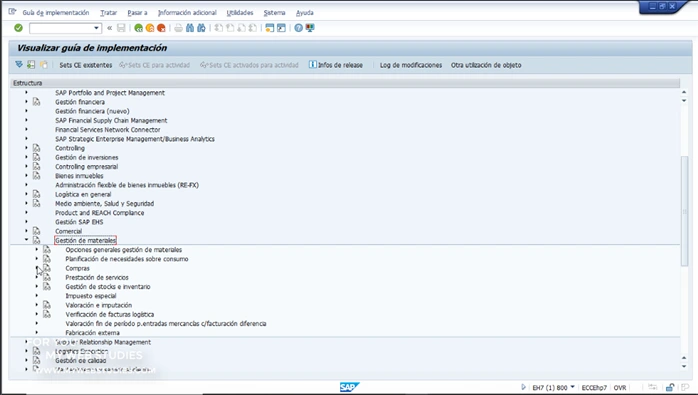Click the Next Page icon
698x395 pixels.
(241, 28)
